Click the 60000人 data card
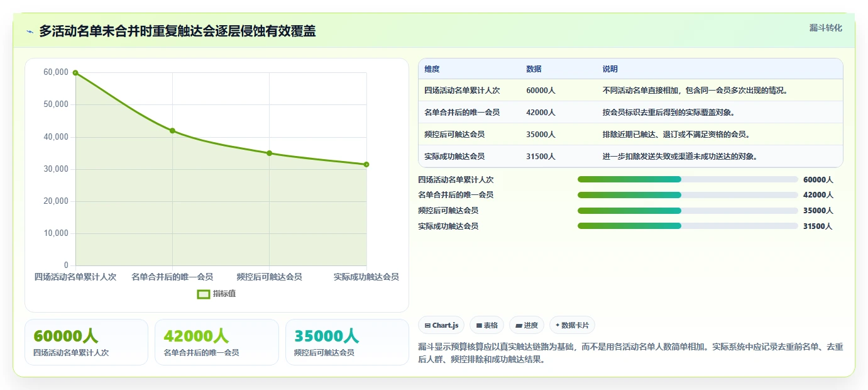Image resolution: width=868 pixels, height=390 pixels. coord(86,342)
